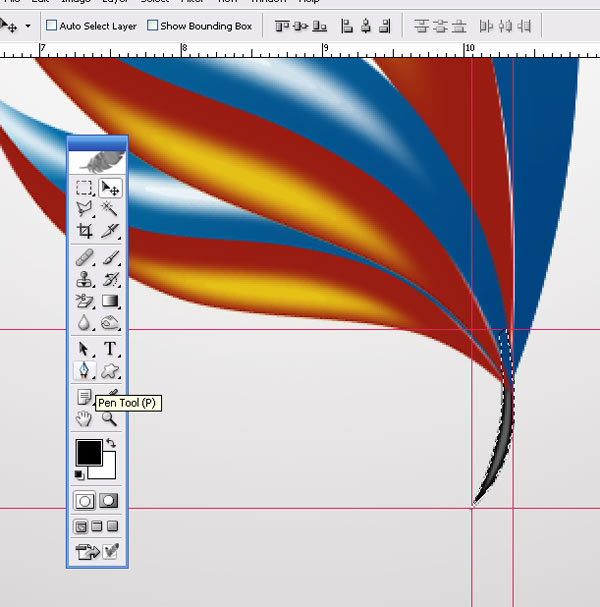Select the Rectangular Marquee tool
The width and height of the screenshot is (600, 607).
click(85, 188)
